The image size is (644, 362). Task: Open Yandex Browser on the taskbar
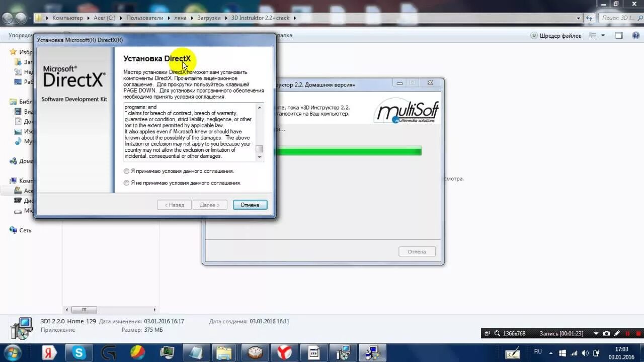point(284,352)
